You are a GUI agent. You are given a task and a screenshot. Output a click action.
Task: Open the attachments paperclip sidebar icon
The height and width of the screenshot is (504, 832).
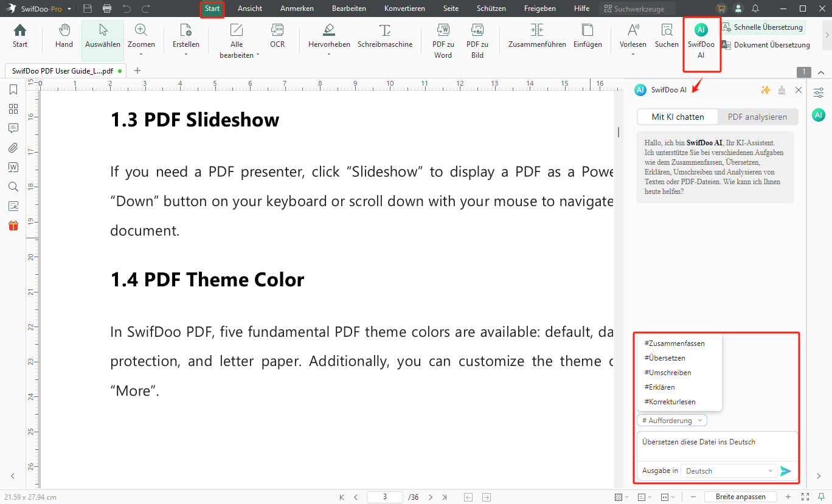[x=13, y=148]
